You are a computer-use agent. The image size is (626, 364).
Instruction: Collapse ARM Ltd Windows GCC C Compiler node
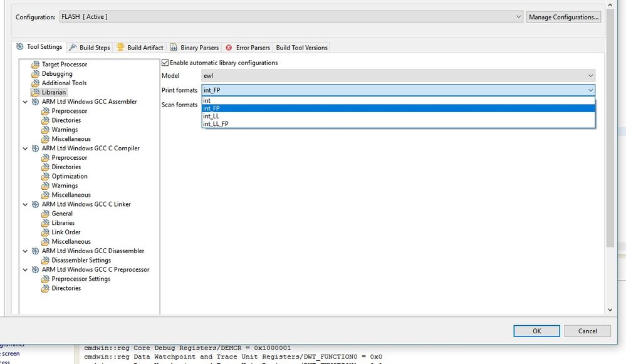[25, 148]
